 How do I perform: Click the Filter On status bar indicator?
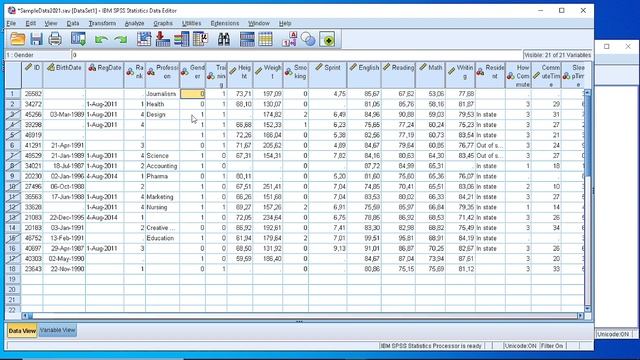point(552,346)
